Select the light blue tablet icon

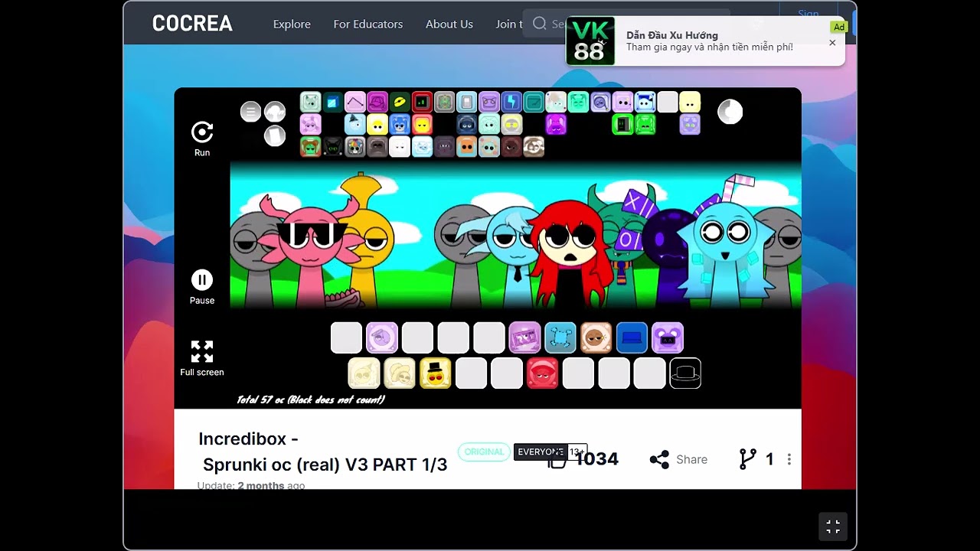pyautogui.click(x=467, y=102)
